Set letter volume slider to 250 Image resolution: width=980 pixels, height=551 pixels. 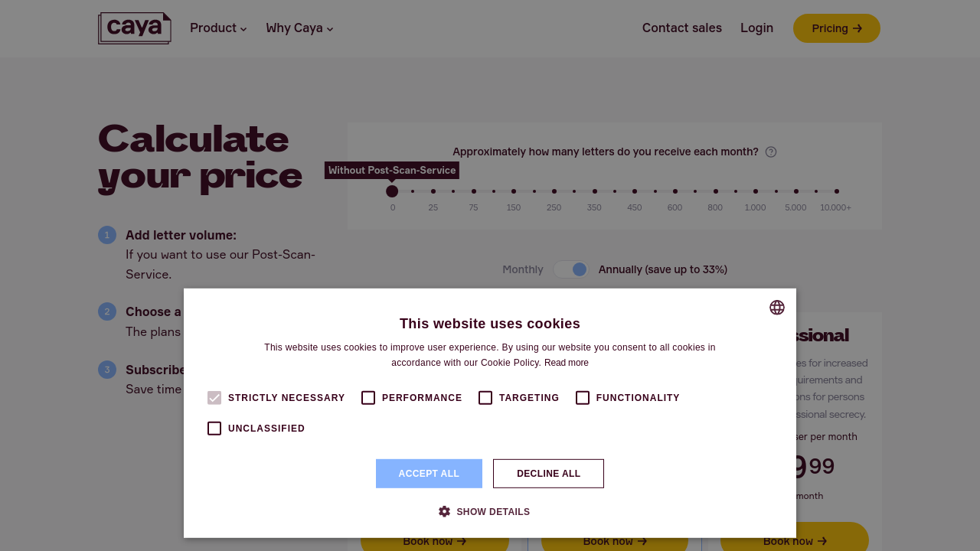pyautogui.click(x=554, y=191)
